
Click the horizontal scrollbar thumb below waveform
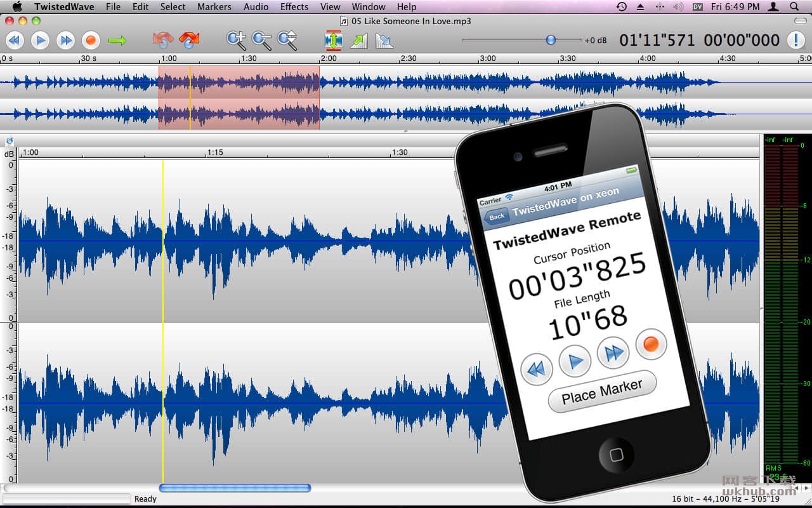point(235,488)
